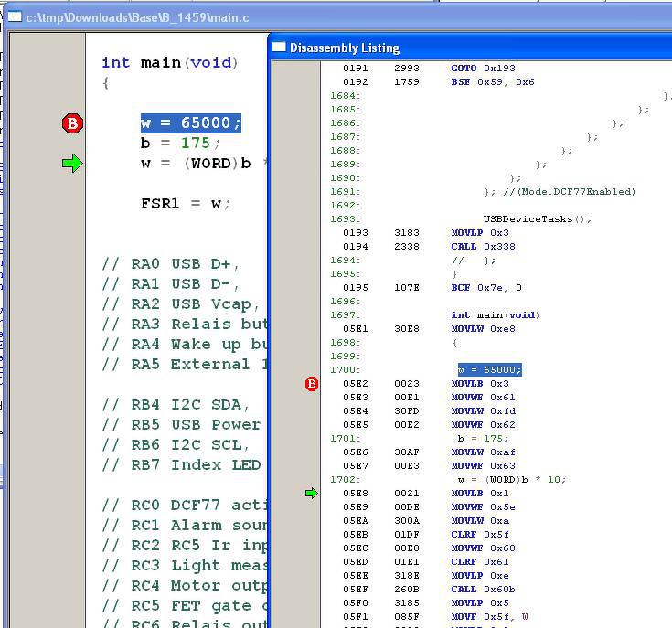Viewport: 672px width, 628px height.
Task: Click the 'MOVLP 0xe' instruction at 05EE
Action: point(480,575)
